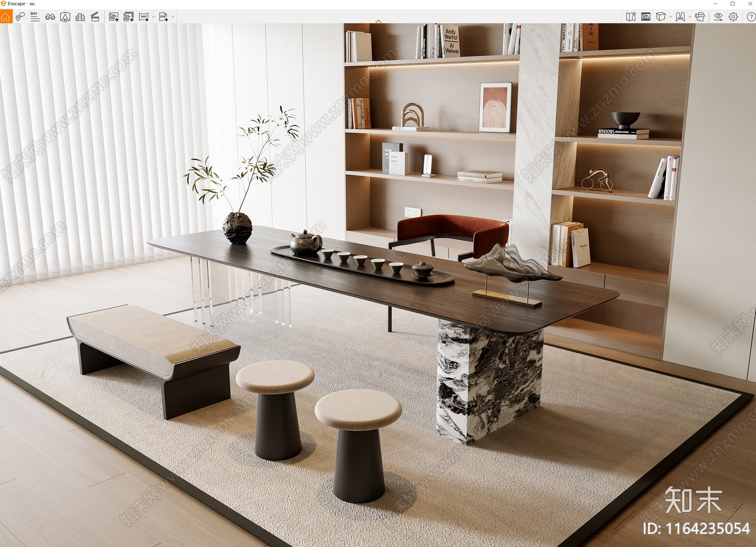The width and height of the screenshot is (756, 547).
Task: Expand the navigation mode dropdown arrow
Action: click(x=690, y=17)
